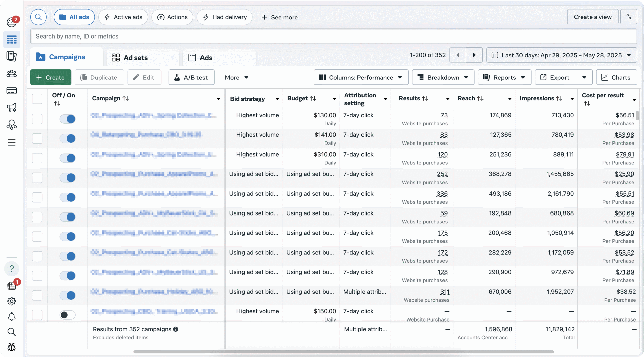
Task: Open the date range Last 30 days picker
Action: click(561, 55)
